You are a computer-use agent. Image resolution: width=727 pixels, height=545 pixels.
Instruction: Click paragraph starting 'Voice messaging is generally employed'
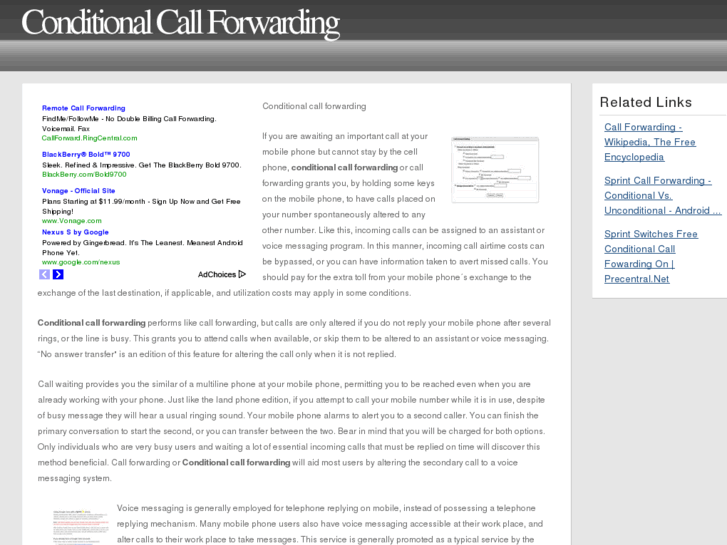[330, 524]
